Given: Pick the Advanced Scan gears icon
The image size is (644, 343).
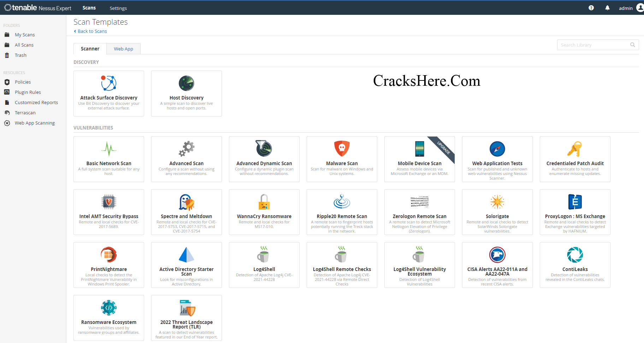Looking at the screenshot, I should [187, 149].
